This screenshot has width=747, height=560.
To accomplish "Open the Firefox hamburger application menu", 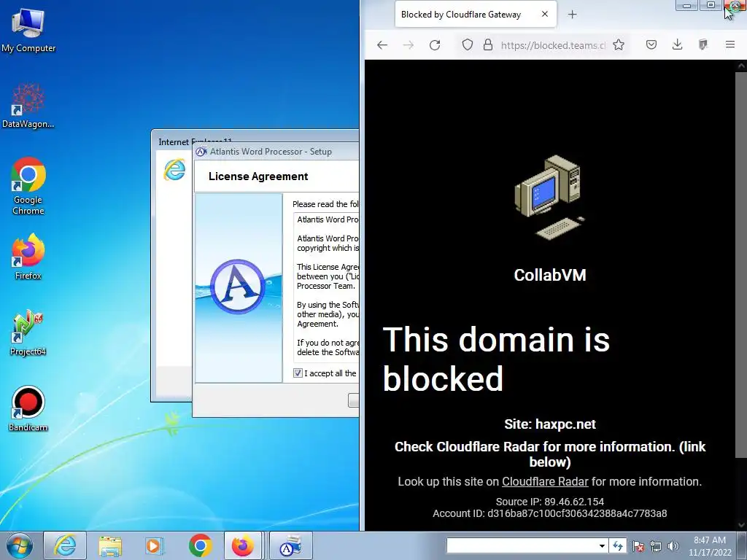I will pos(729,44).
